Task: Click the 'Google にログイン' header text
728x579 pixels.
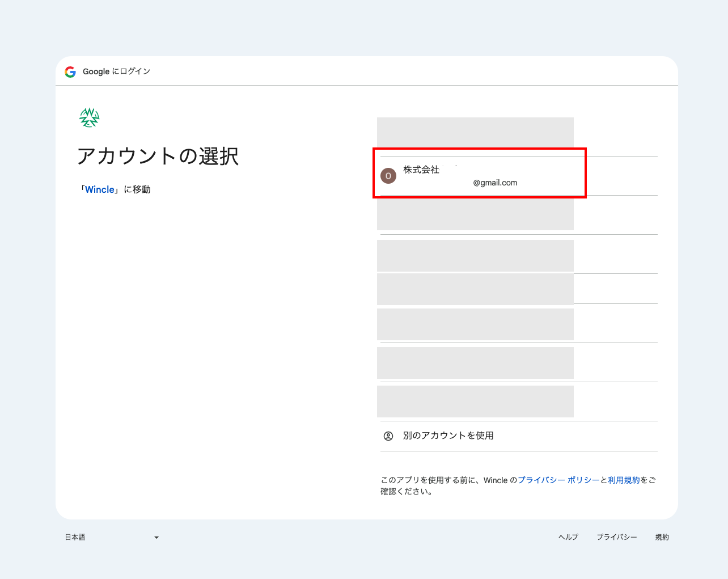Action: 116,71
